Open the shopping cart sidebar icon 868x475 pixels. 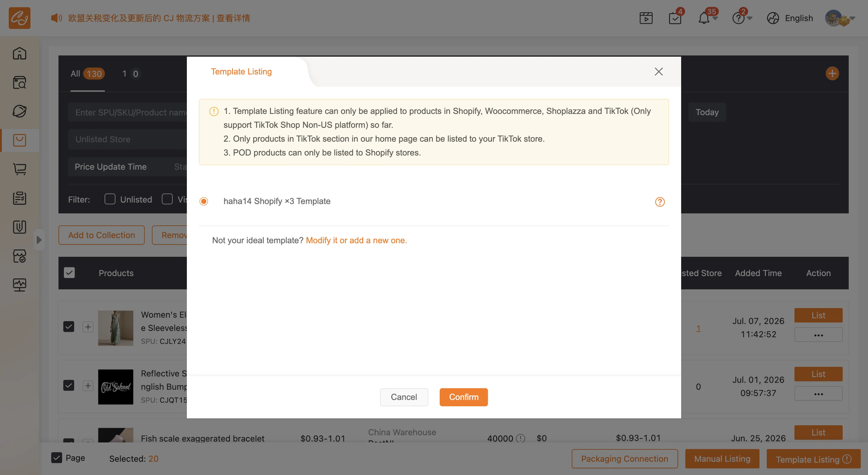(x=20, y=169)
